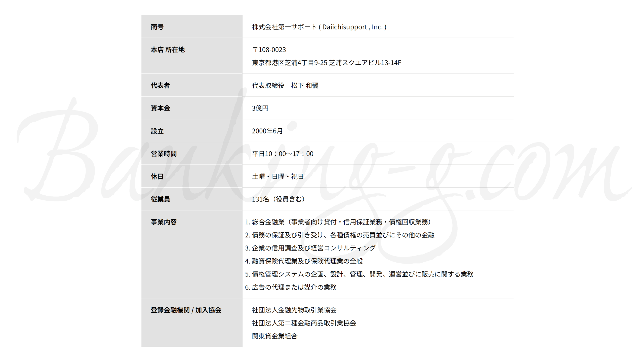Image resolution: width=644 pixels, height=356 pixels.
Task: Click 社団法人金融先物取引業協会 text
Action: pyautogui.click(x=294, y=310)
